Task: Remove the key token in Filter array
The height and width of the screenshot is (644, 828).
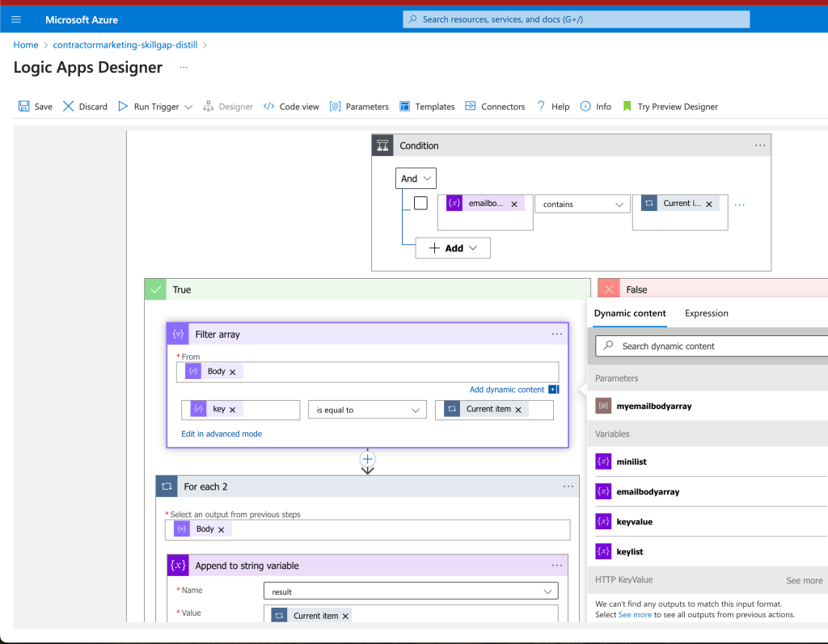Action: click(232, 409)
